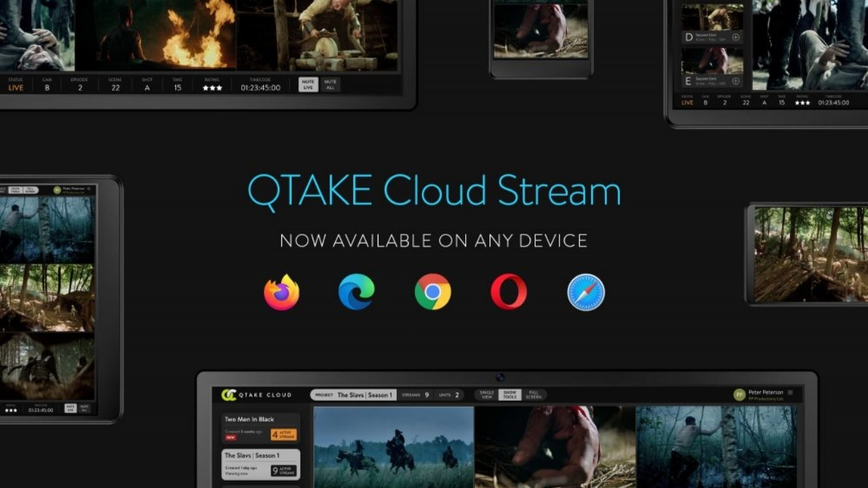Click the PP user avatar on the laptop screen

739,394
